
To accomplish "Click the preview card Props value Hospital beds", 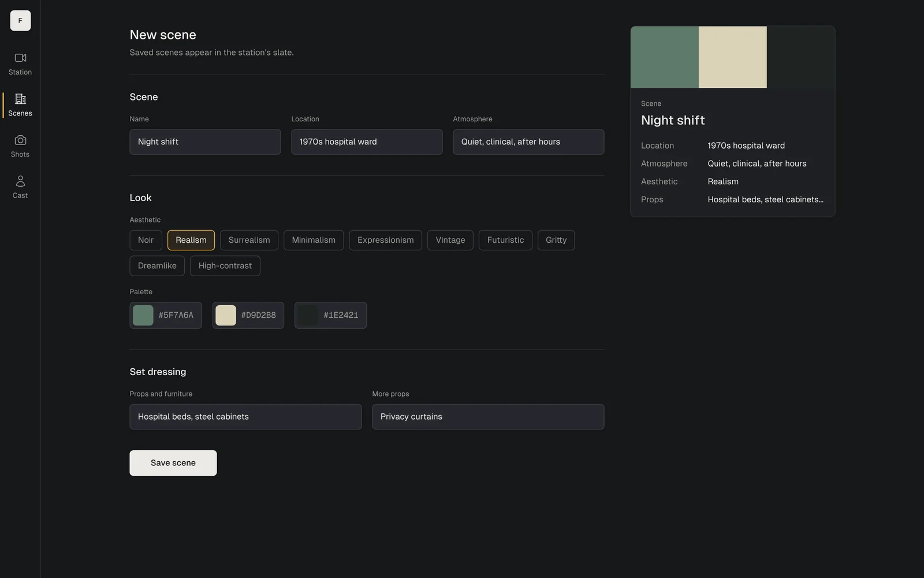I will pos(766,199).
